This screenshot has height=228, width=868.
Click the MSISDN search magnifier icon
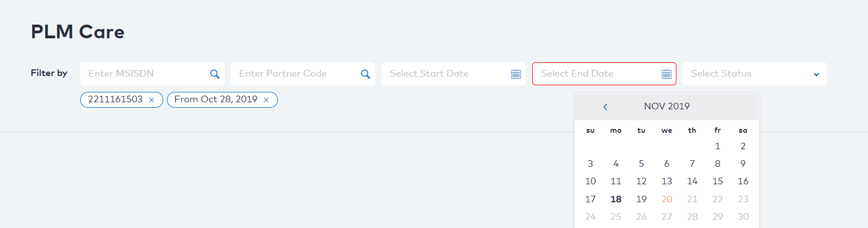(215, 74)
